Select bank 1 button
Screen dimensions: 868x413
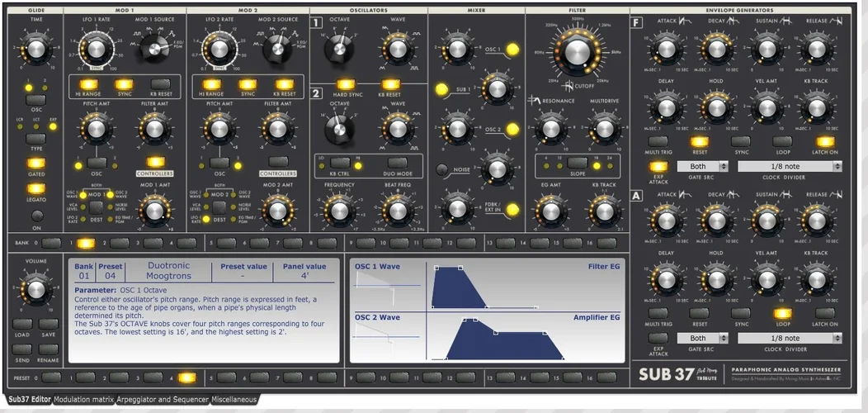85,243
